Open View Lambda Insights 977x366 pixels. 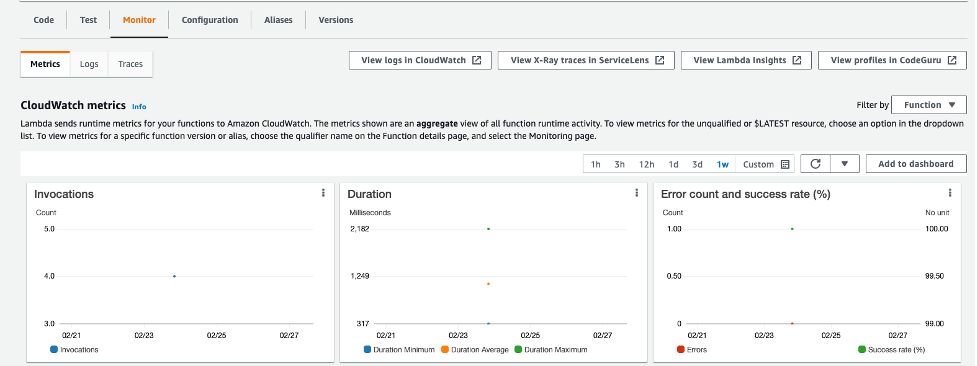[746, 60]
